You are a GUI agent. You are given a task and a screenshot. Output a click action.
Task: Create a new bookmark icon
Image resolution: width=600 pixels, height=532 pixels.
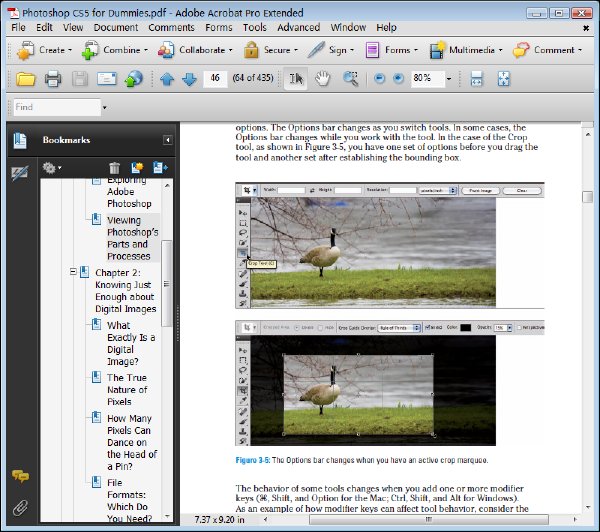[137, 168]
